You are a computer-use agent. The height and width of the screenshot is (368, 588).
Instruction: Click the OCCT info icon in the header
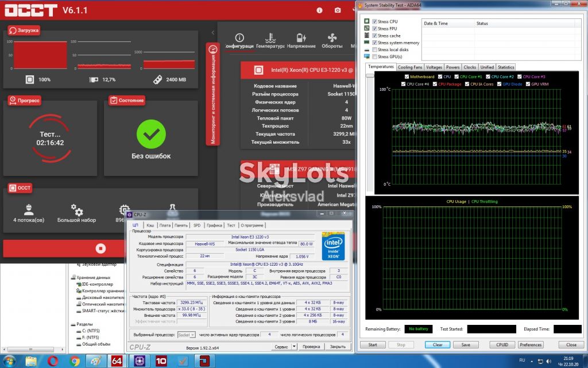point(319,10)
